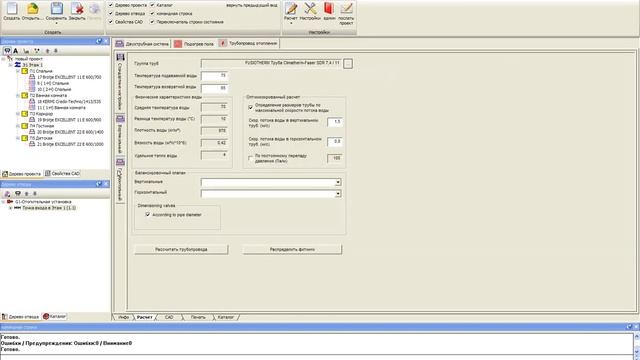Viewport: 640px width, 360px height.
Task: Switch to Трубопровод отопления tab
Action: click(x=248, y=43)
